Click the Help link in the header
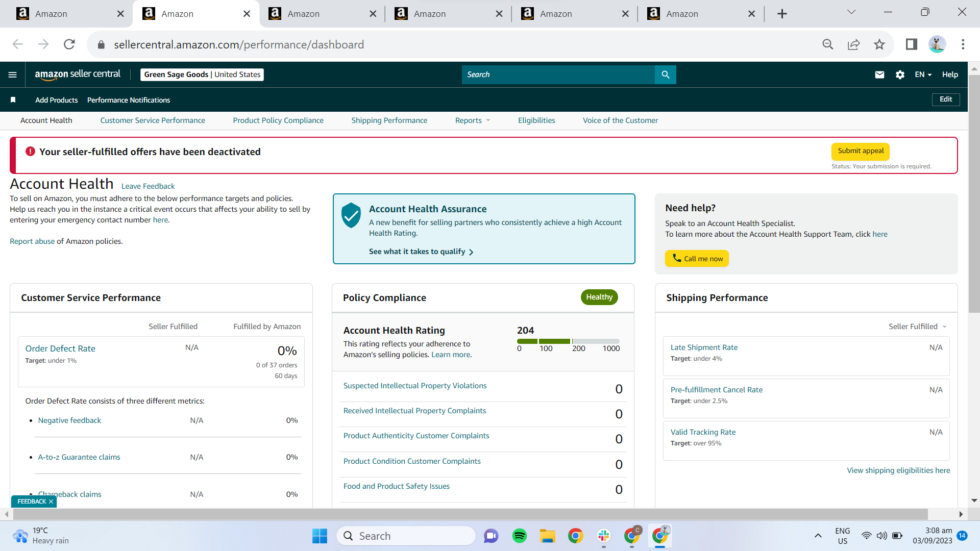The height and width of the screenshot is (551, 980). pos(950,74)
